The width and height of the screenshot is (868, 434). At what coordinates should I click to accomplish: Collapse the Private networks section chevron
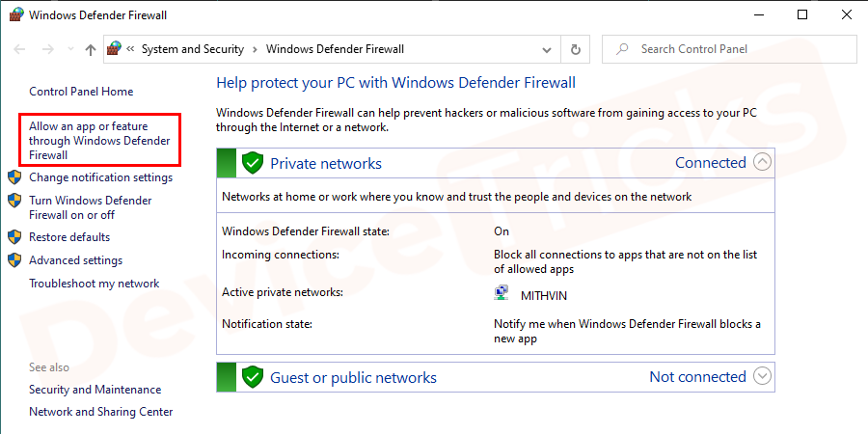click(762, 162)
